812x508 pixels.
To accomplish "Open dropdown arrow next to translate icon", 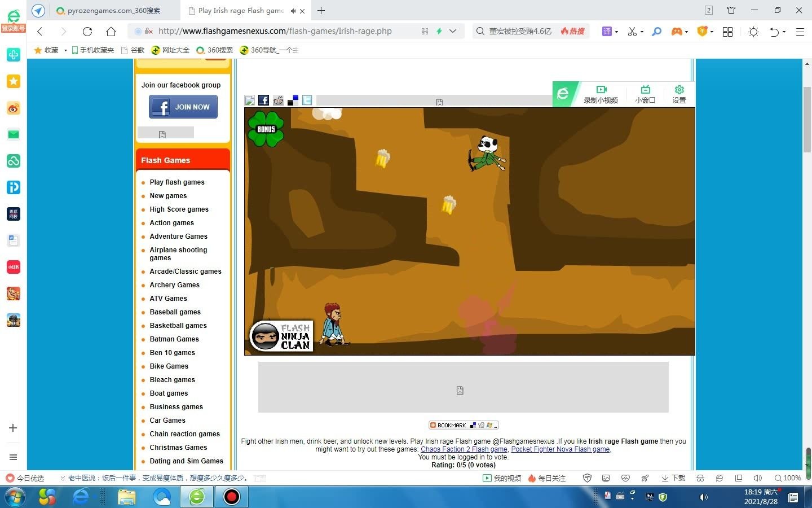I will pos(616,32).
